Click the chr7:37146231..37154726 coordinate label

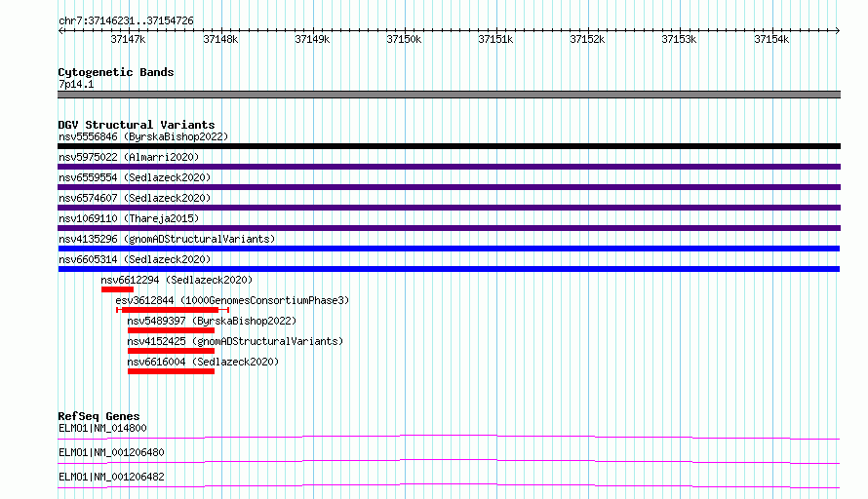126,20
